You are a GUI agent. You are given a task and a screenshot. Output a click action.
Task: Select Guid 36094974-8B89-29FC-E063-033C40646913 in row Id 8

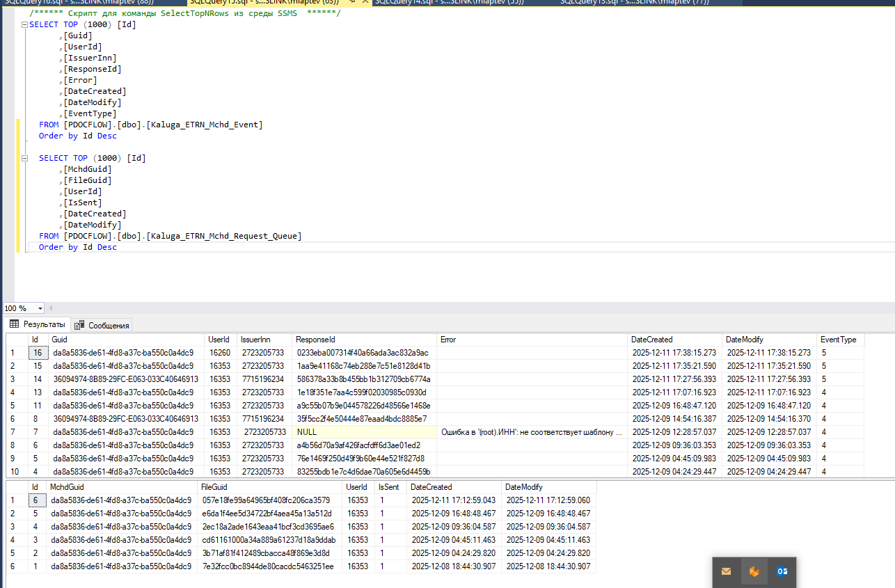127,419
